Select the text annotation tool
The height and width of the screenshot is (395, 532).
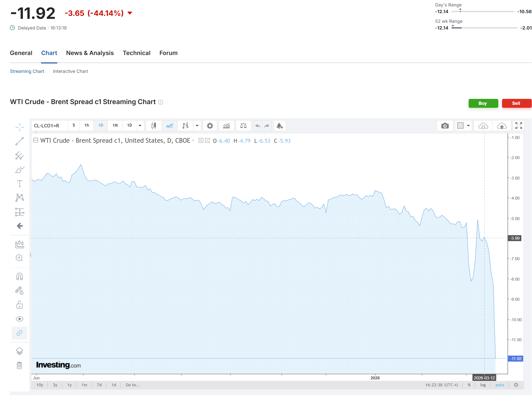(x=20, y=184)
